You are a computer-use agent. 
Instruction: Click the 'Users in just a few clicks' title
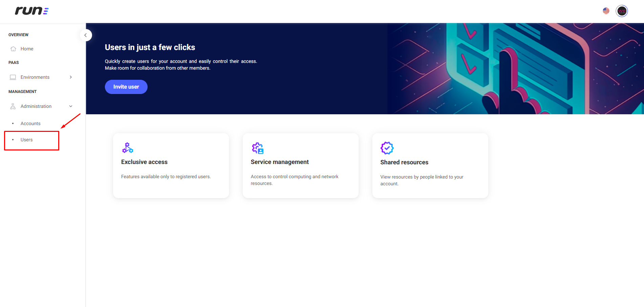click(x=150, y=47)
